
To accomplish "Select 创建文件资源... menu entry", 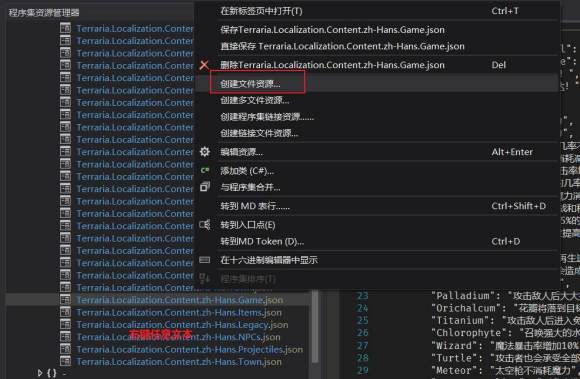I will point(250,84).
